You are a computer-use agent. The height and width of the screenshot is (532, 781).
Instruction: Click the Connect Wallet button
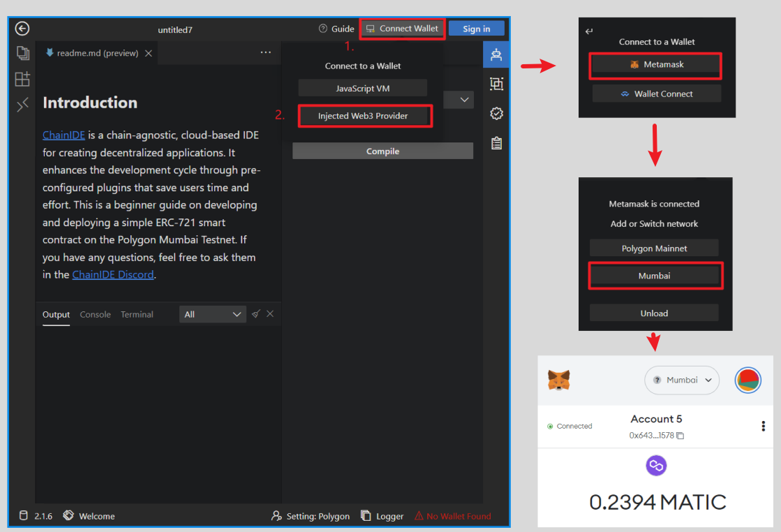coord(402,29)
